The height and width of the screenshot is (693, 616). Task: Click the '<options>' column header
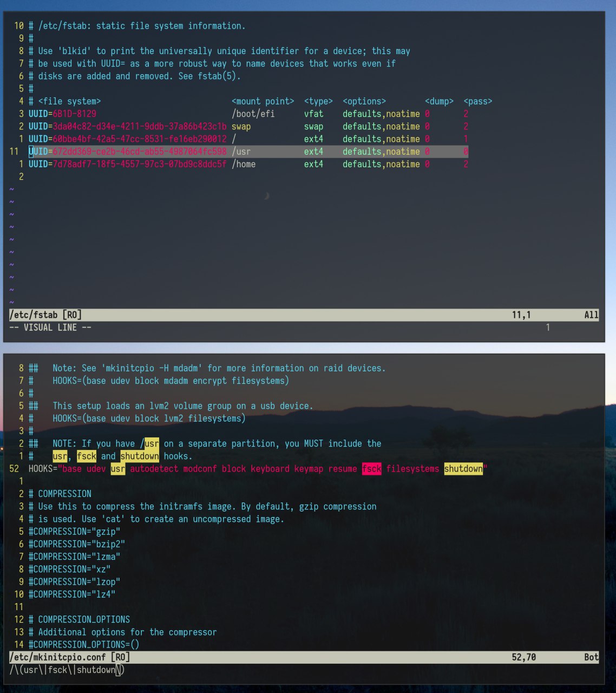click(364, 102)
